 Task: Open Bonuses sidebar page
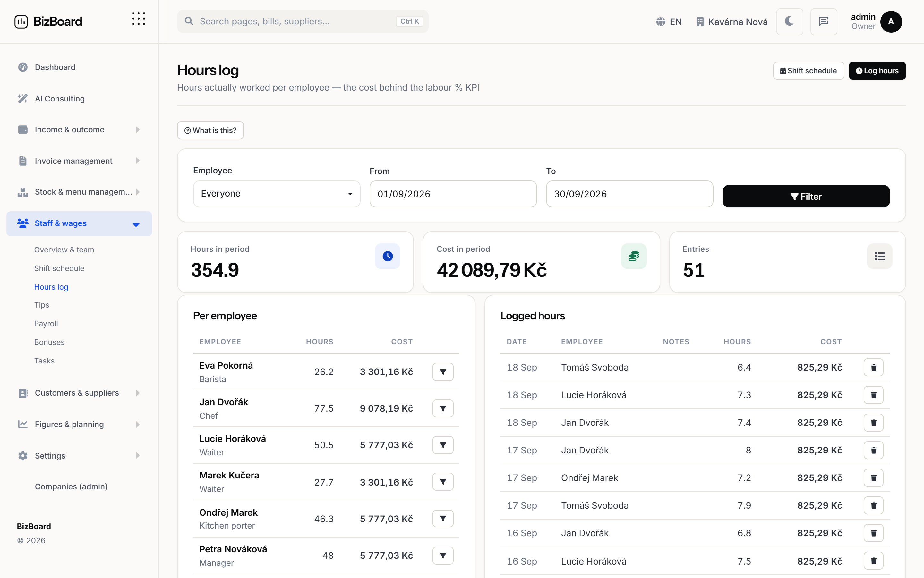tap(49, 343)
